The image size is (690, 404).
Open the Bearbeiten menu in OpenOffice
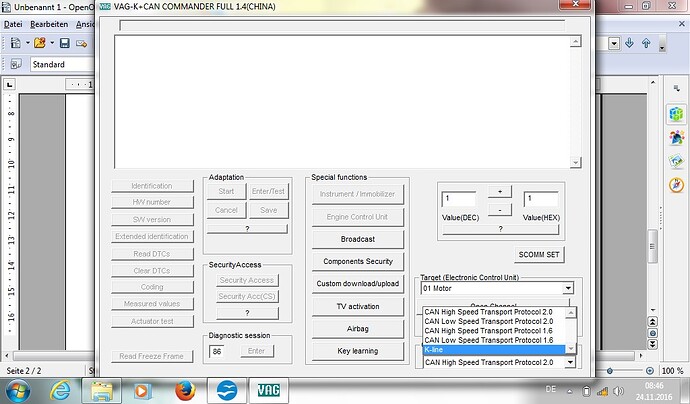point(49,24)
